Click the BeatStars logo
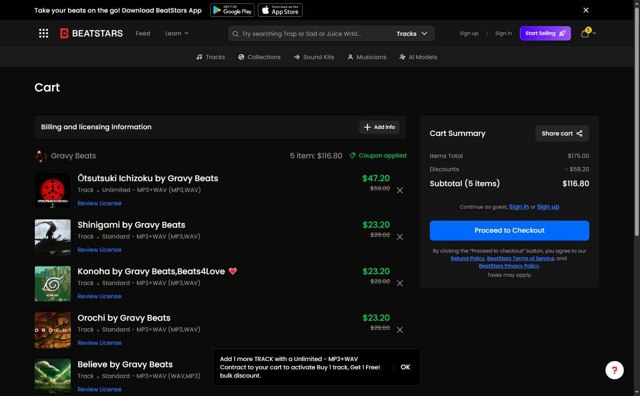The height and width of the screenshot is (396, 640). point(91,33)
